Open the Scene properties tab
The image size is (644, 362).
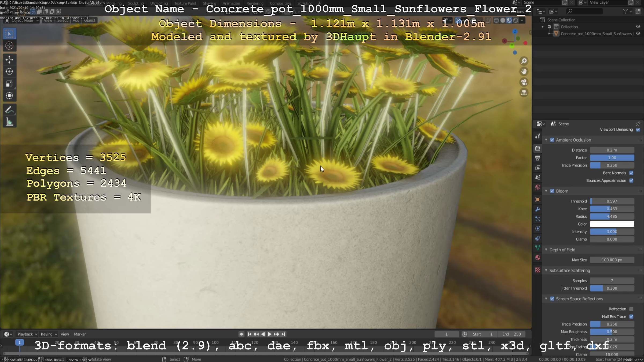pos(537,177)
